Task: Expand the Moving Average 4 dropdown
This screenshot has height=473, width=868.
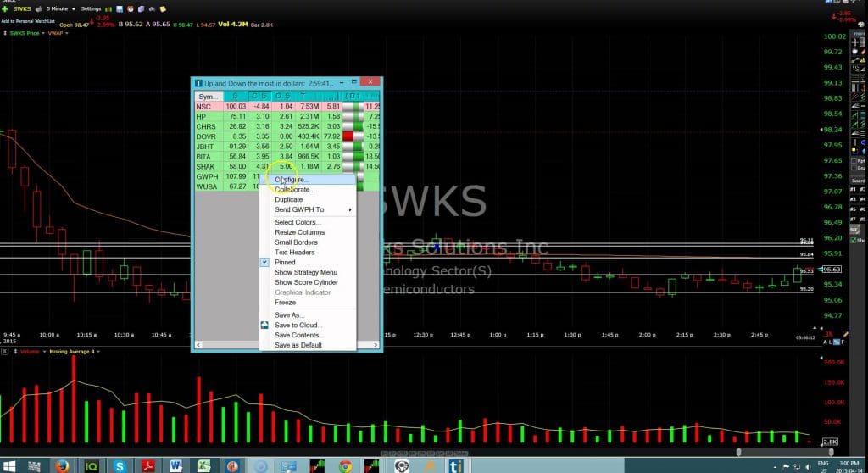Action: click(98, 352)
